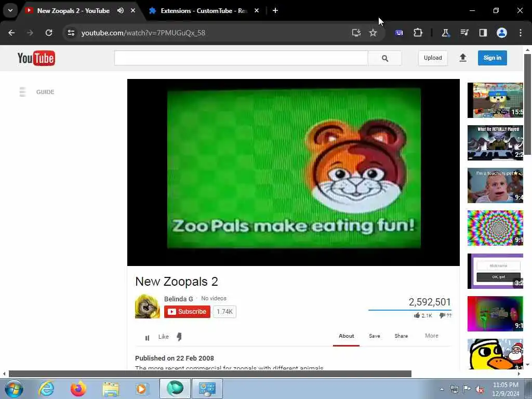Select the Share tab

point(401,336)
